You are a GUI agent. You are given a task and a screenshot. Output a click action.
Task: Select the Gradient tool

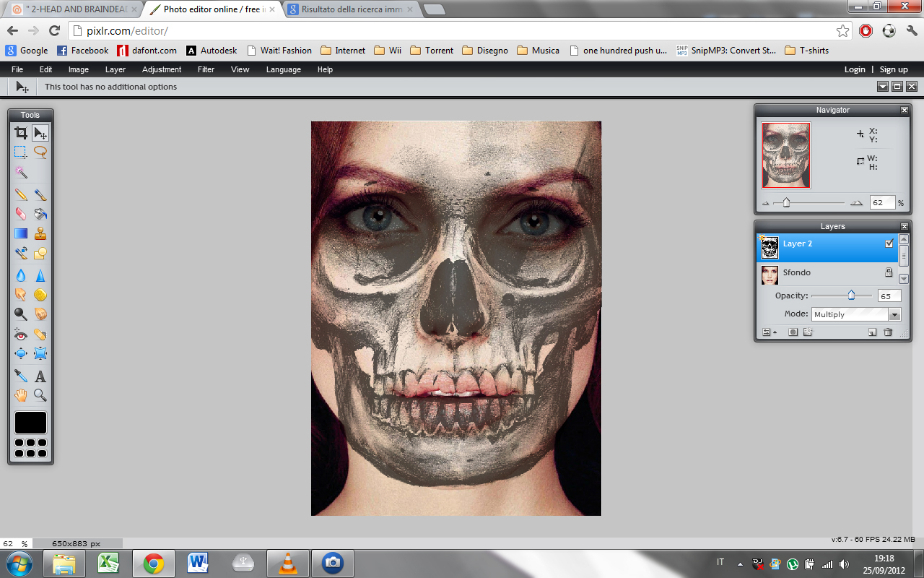pos(21,233)
